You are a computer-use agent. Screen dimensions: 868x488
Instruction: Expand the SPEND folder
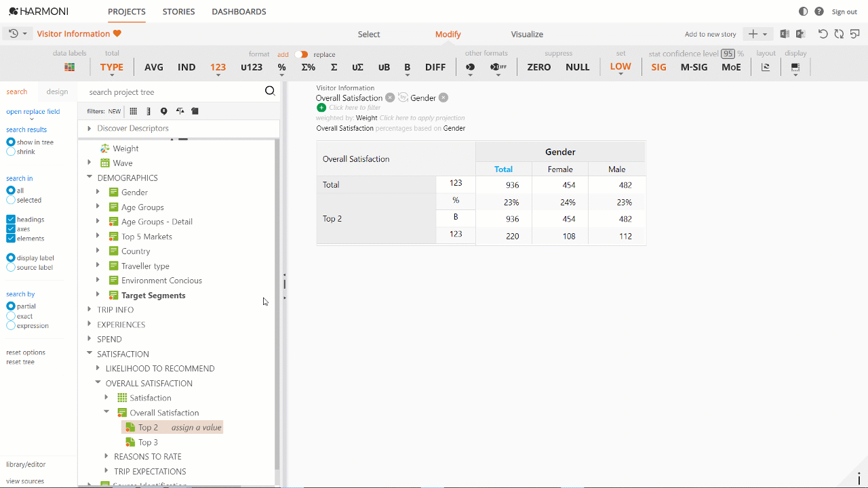[x=89, y=339]
